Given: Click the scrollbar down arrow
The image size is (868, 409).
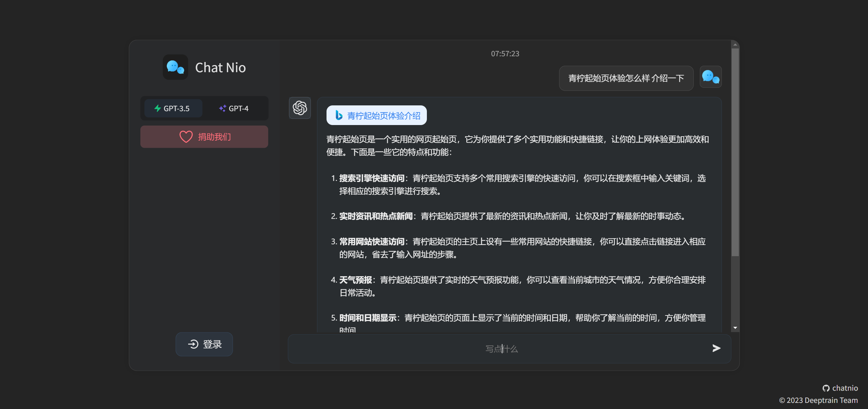Looking at the screenshot, I should [x=735, y=328].
